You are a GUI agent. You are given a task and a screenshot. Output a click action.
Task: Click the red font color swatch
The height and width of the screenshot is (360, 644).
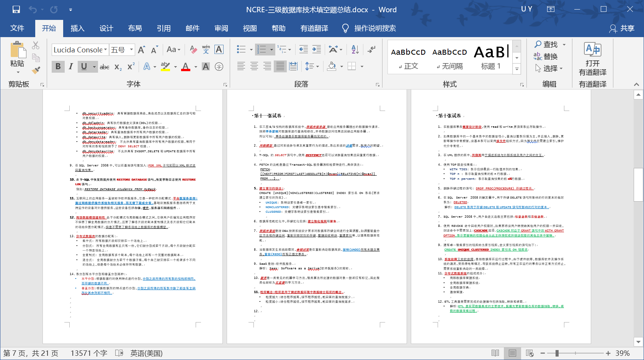tap(186, 67)
